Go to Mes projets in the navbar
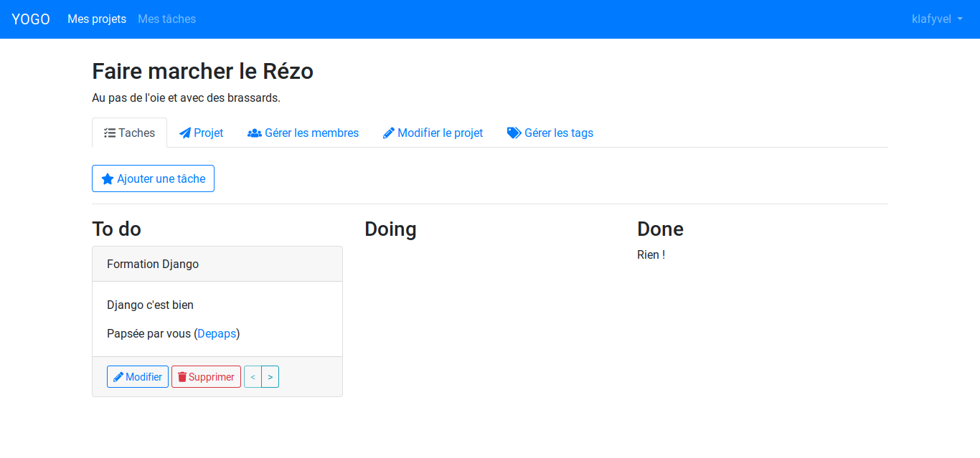 (97, 19)
